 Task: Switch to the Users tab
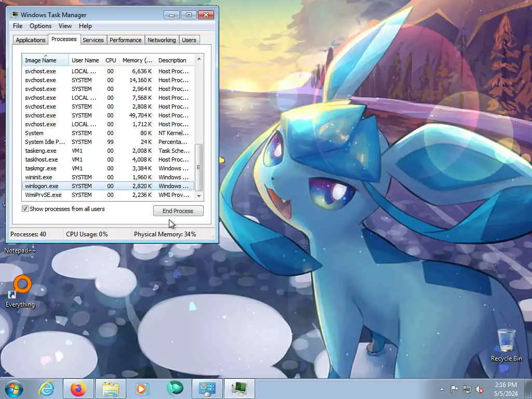click(189, 39)
